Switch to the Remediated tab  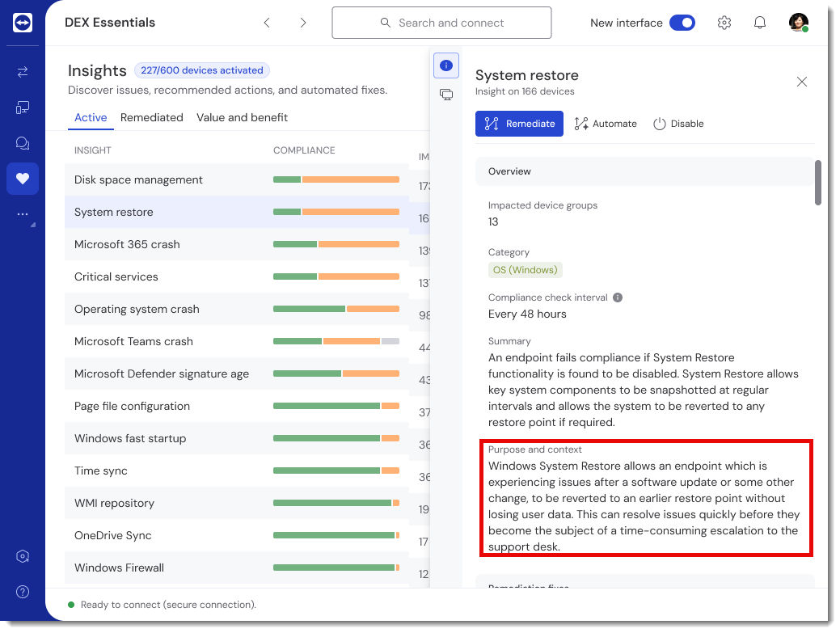tap(152, 117)
